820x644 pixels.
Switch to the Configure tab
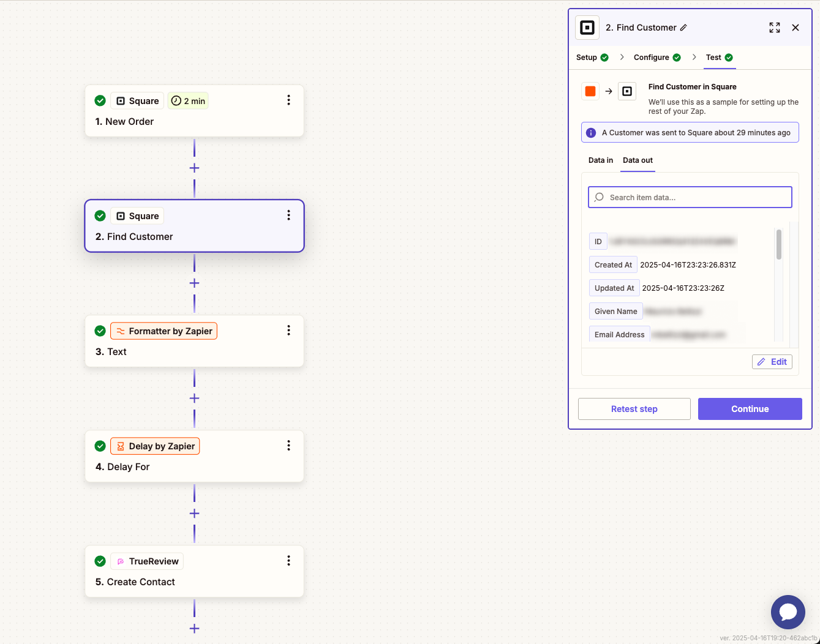pyautogui.click(x=657, y=58)
